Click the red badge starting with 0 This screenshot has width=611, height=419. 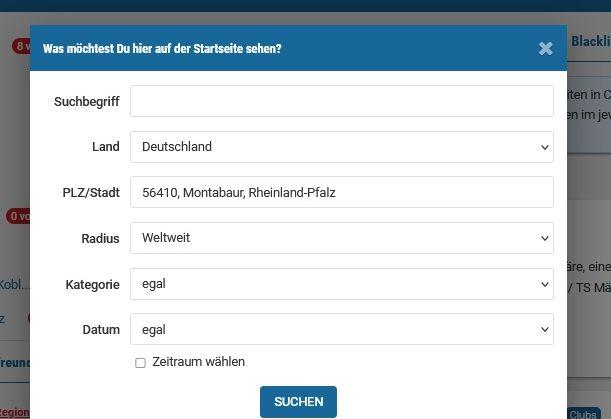pos(17,216)
